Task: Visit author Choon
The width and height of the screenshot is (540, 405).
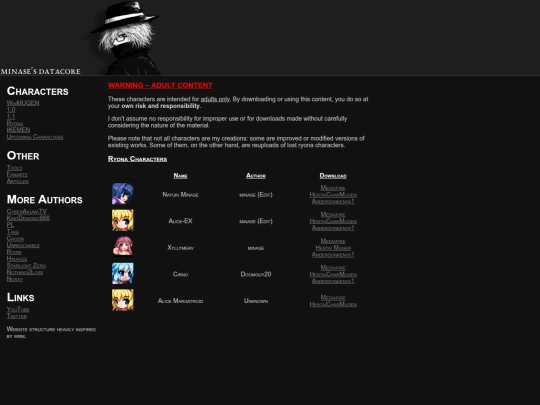Action: (15, 238)
